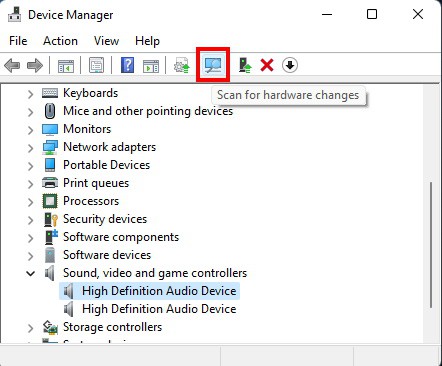Click the Storage controllers icon
This screenshot has height=366, width=442.
50,327
